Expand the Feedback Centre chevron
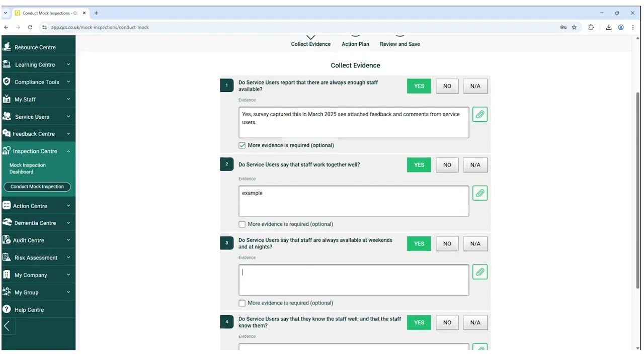644x362 pixels. tap(68, 133)
